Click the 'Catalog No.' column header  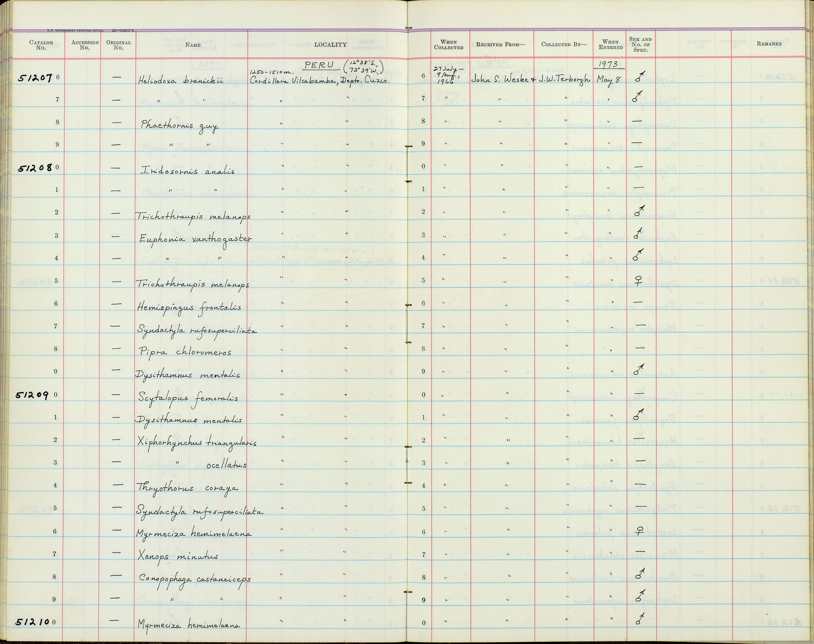(41, 45)
